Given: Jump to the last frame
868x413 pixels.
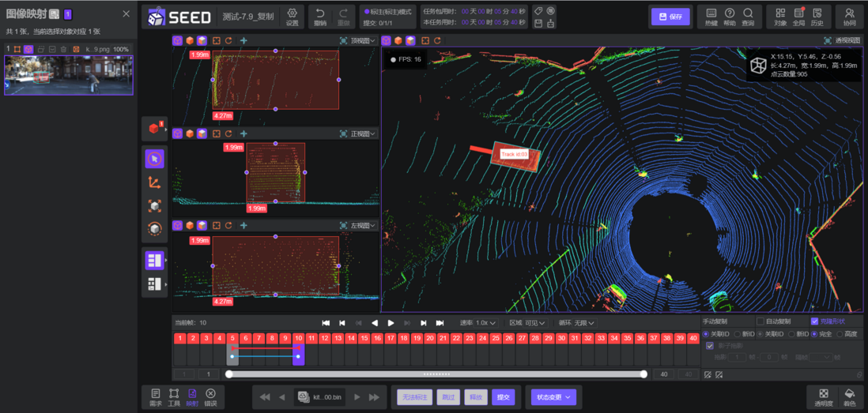Looking at the screenshot, I should click(x=440, y=322).
